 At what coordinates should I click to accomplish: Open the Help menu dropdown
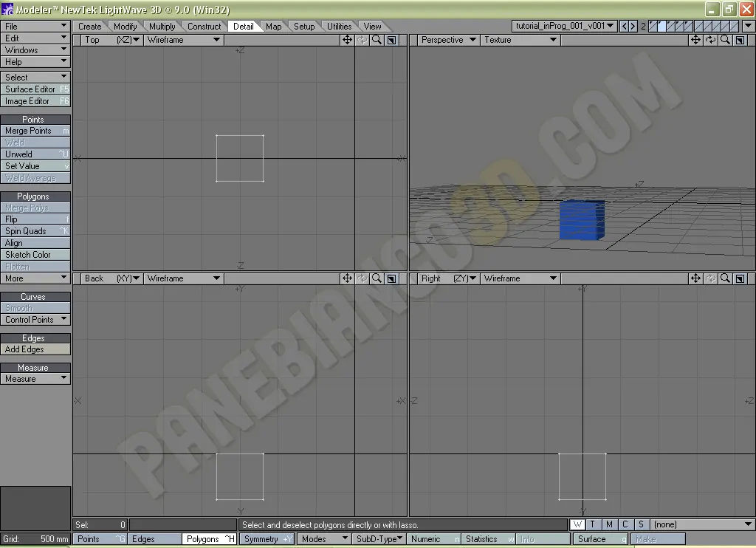point(35,62)
